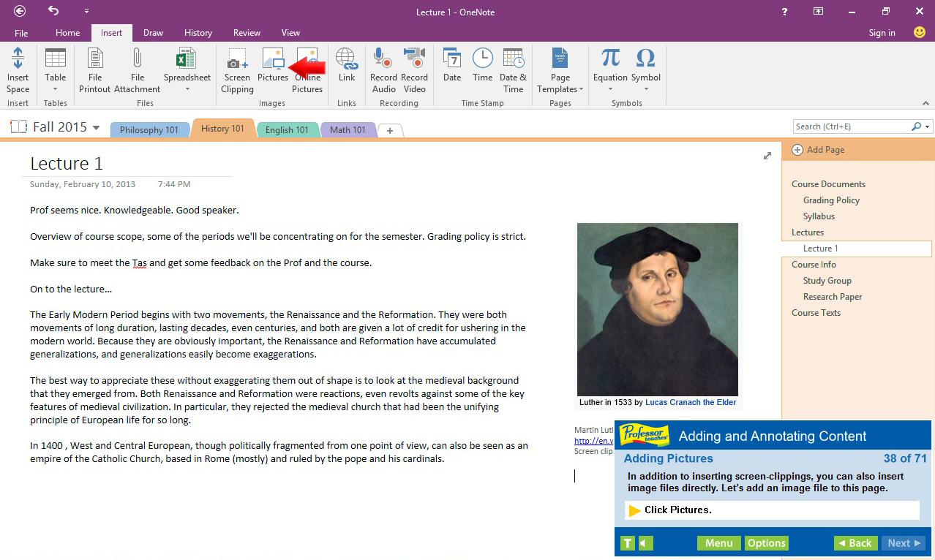This screenshot has width=935, height=560.
Task: Click Next in the Professor Teaches tutorial
Action: (903, 543)
